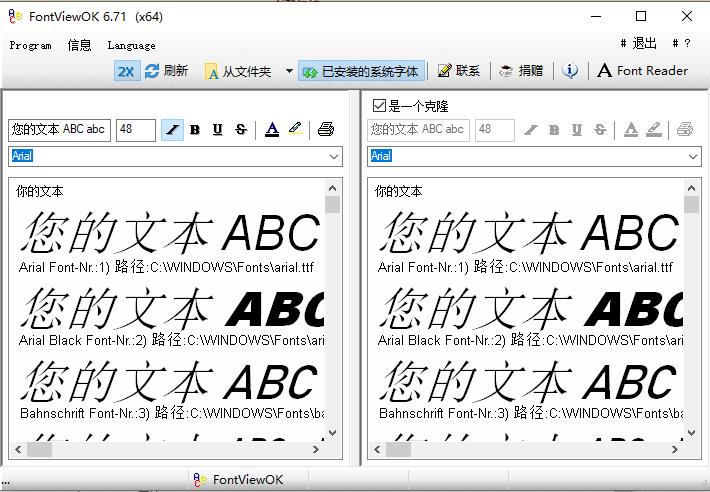Click the left list scroll right arrow
Image resolution: width=710 pixels, height=492 pixels.
pyautogui.click(x=316, y=449)
